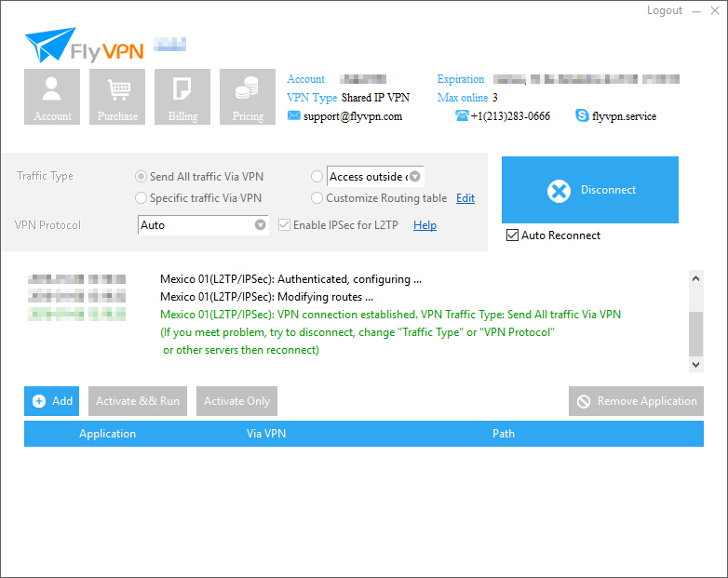
Task: Click Disconnect to end VPN session
Action: pyautogui.click(x=589, y=190)
